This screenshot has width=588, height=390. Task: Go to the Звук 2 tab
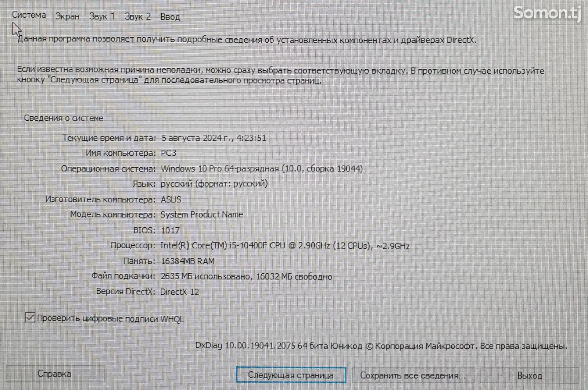pyautogui.click(x=138, y=17)
